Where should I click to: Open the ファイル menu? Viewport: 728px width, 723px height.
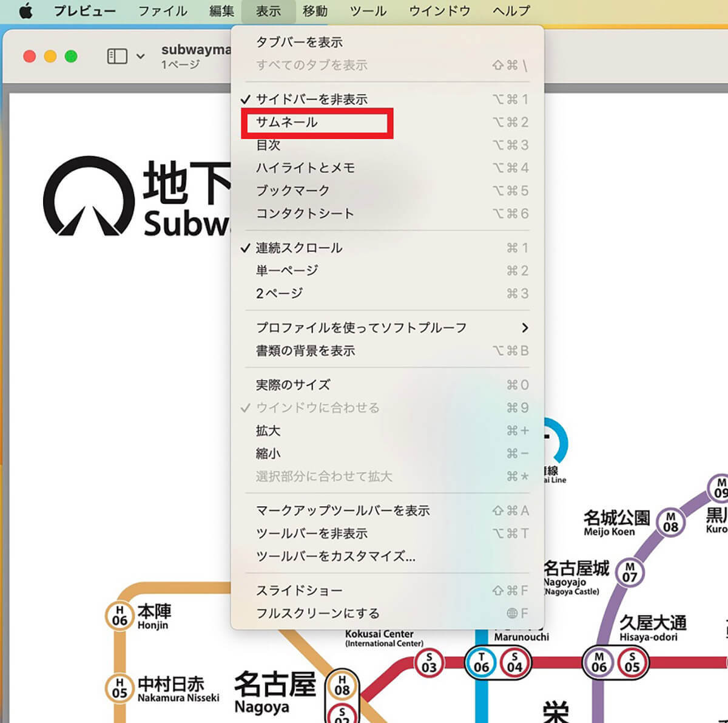(x=163, y=11)
